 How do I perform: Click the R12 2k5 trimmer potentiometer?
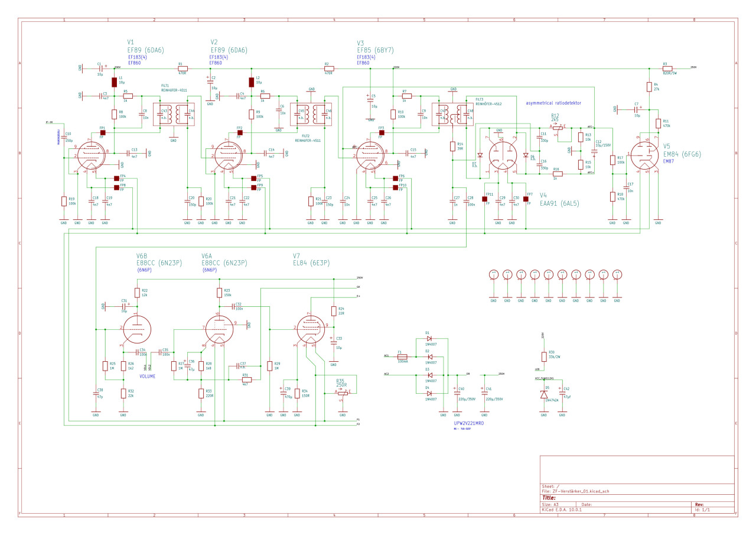pos(558,127)
